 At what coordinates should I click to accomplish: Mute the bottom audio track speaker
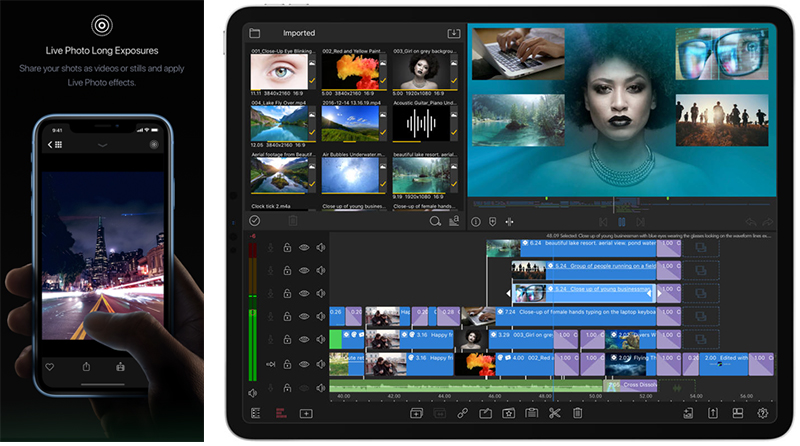(x=320, y=388)
